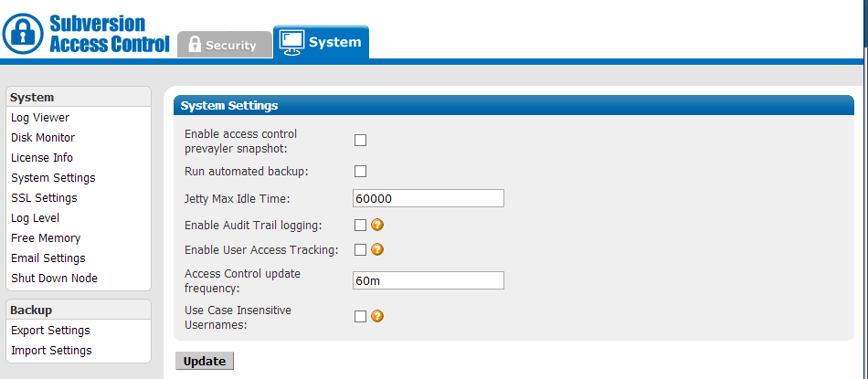Click the Subversion Access Control padlock logo

pos(23,33)
